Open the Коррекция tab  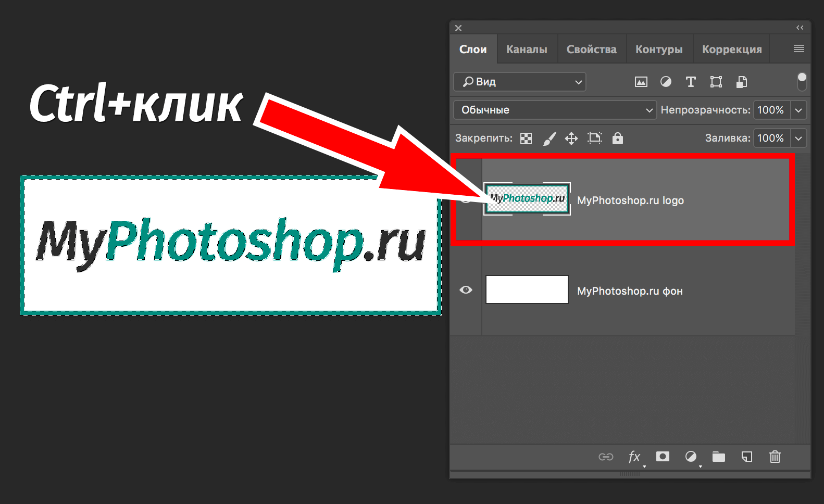coord(731,49)
